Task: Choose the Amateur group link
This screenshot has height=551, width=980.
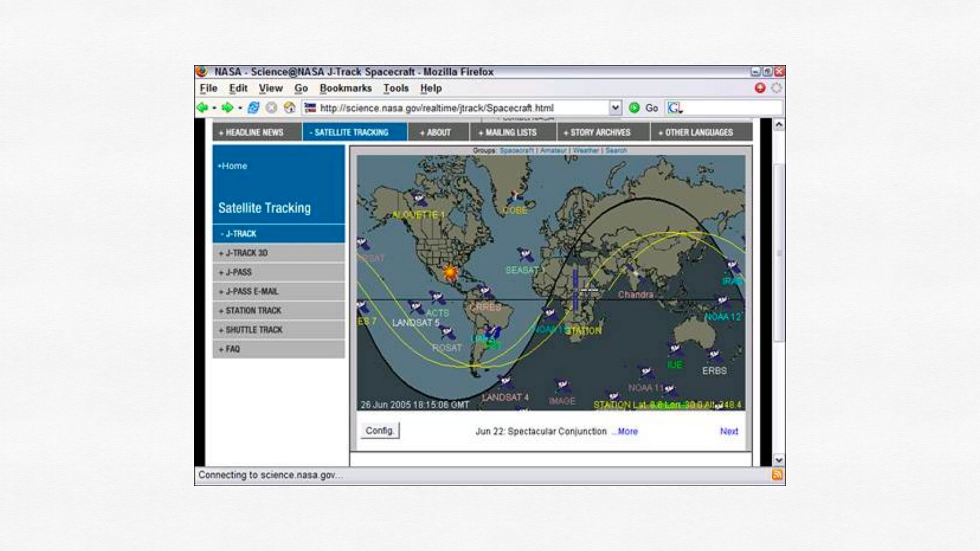Action: 553,151
